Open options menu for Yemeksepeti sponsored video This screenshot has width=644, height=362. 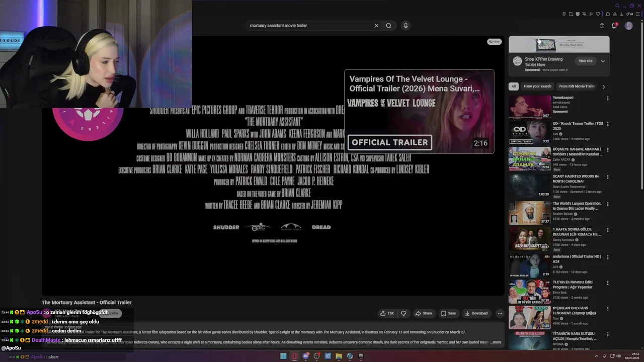click(607, 99)
